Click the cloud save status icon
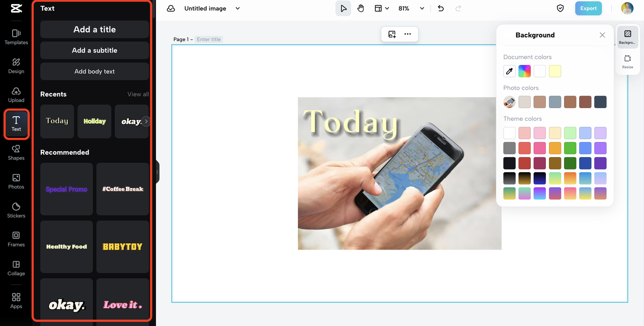 [171, 9]
